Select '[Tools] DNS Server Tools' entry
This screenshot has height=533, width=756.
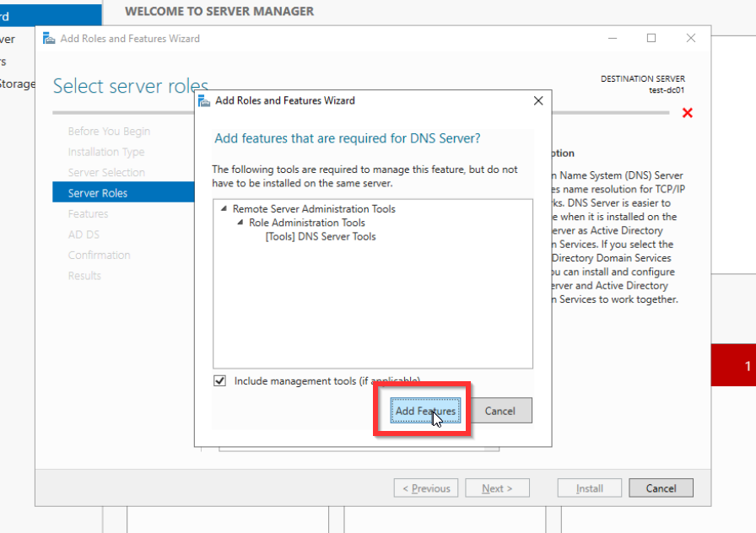(321, 237)
